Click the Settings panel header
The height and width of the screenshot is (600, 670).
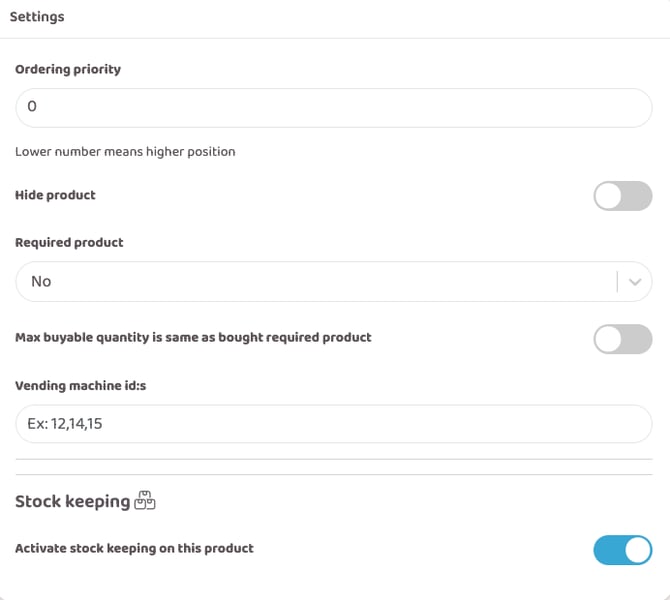click(37, 17)
